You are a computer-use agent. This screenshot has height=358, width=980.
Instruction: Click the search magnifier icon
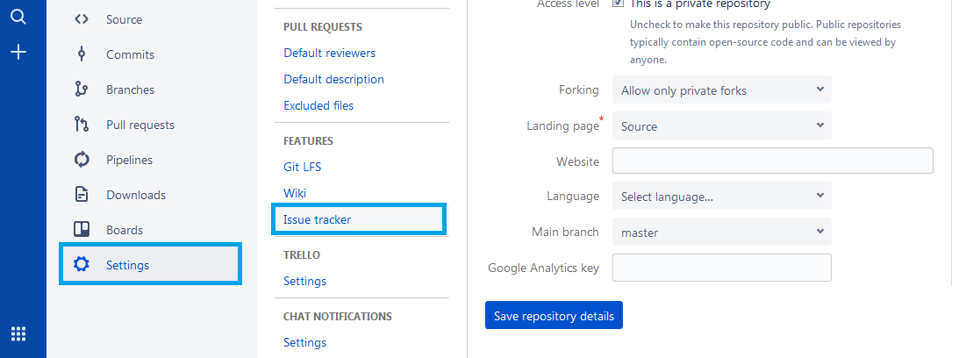tap(18, 18)
